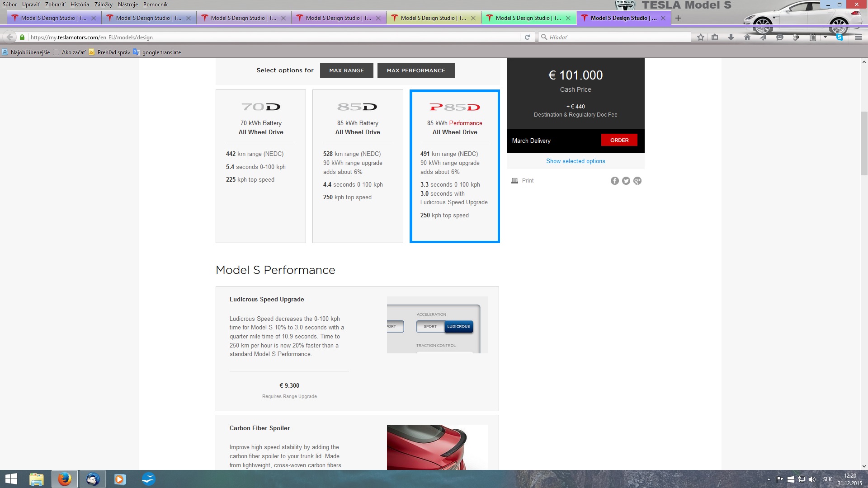This screenshot has height=488, width=868.
Task: Click the paper plane send icon in toolbar
Action: [x=764, y=37]
